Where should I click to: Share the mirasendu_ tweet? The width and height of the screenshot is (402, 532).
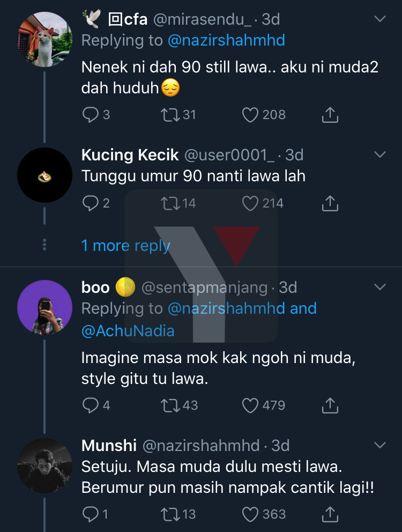pyautogui.click(x=330, y=114)
